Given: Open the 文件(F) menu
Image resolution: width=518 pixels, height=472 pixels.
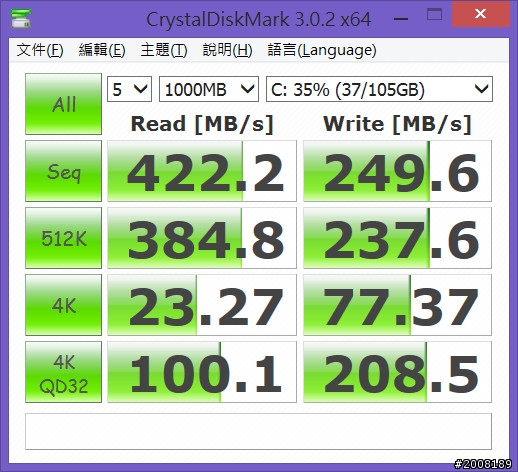Looking at the screenshot, I should (x=40, y=51).
